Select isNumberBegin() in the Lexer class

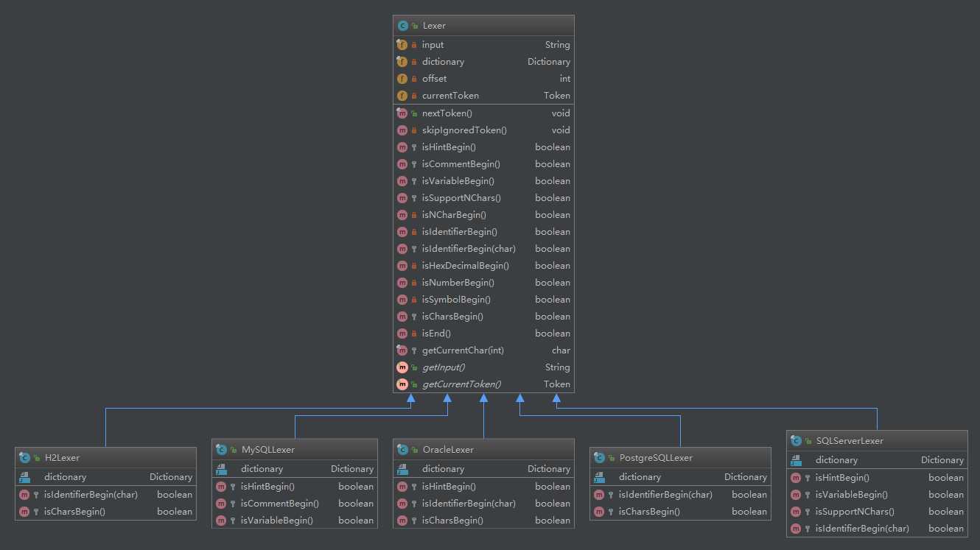[x=458, y=283]
